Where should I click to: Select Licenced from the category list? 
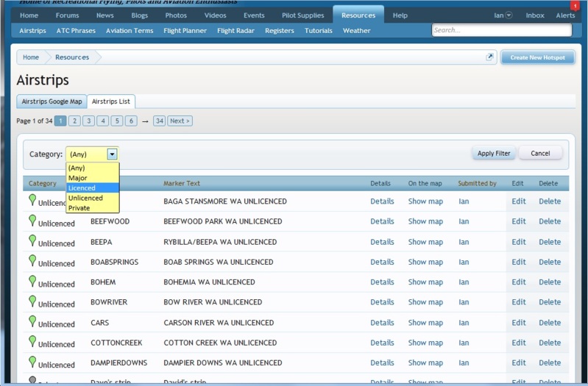click(x=93, y=187)
